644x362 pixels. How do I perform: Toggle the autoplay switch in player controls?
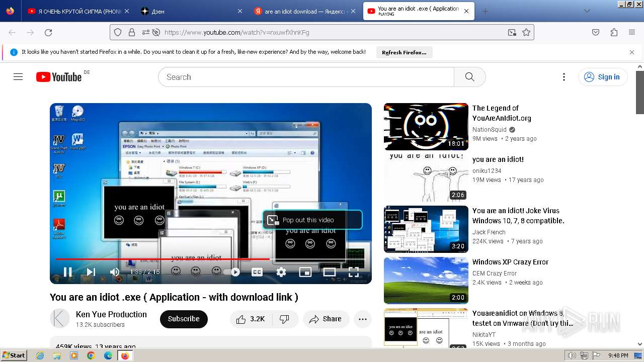[232, 272]
